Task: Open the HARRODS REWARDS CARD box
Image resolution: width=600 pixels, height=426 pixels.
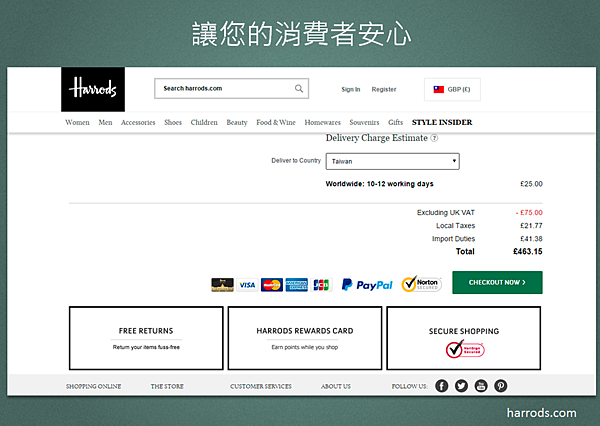Action: click(305, 338)
